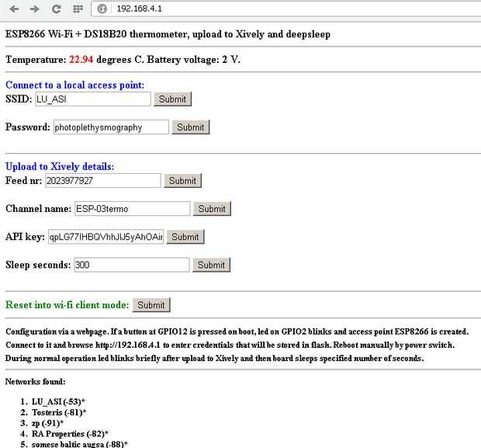Click the temperature reading 22.94

pyautogui.click(x=81, y=59)
